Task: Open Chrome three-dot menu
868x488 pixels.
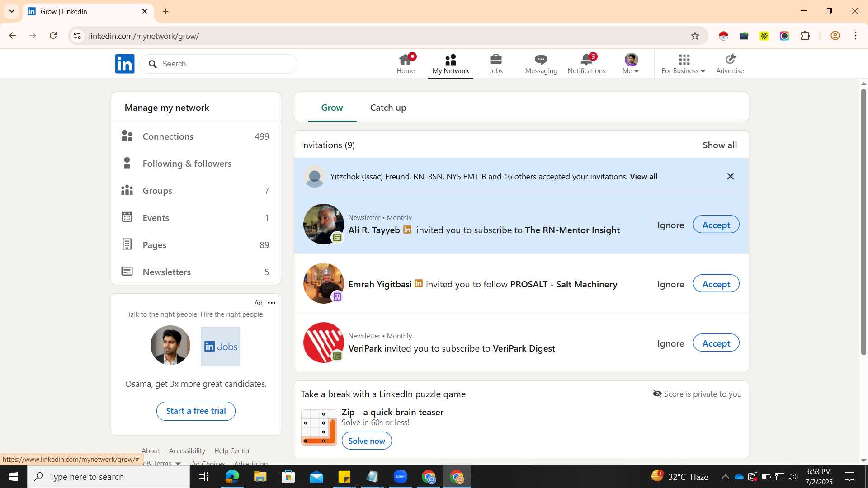Action: [x=855, y=36]
